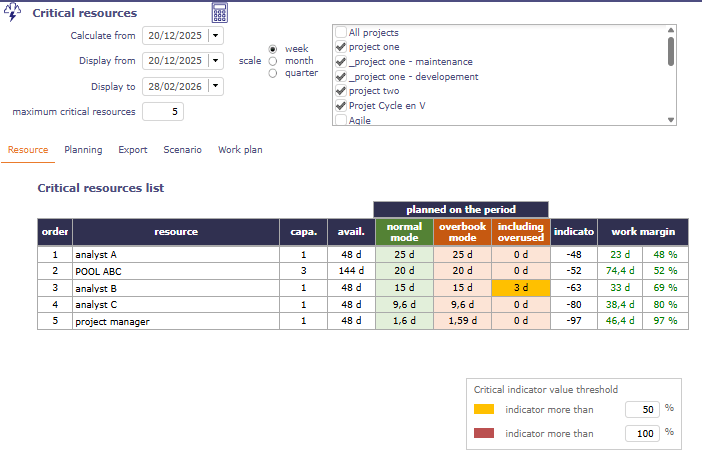Click the maximum critical resources field

pos(163,112)
